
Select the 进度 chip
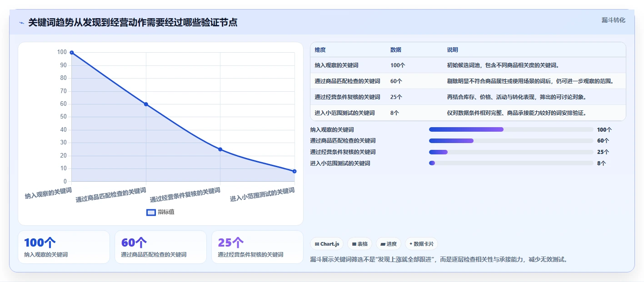click(x=388, y=244)
